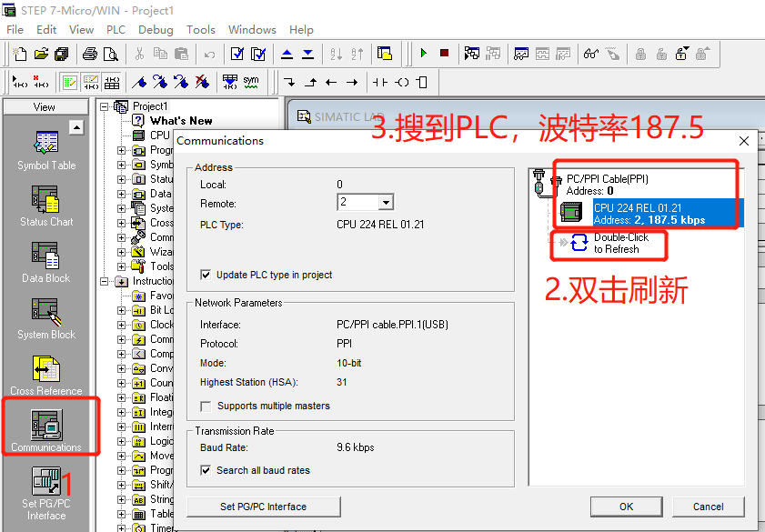Screen dimensions: 765x532
Task: Open Print Preview from the toolbar
Action: [111, 54]
